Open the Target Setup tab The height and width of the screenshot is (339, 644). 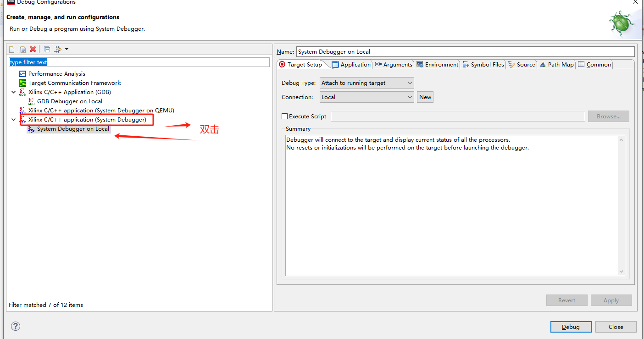[x=300, y=65]
